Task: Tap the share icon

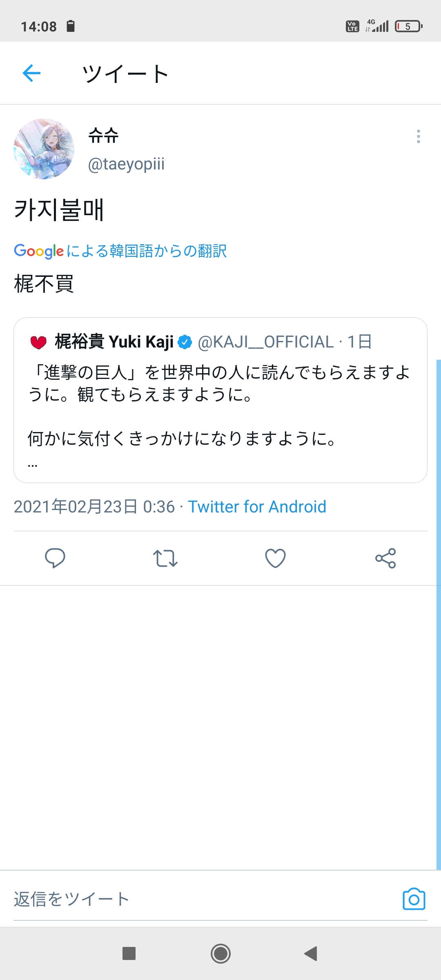Action: pyautogui.click(x=385, y=558)
